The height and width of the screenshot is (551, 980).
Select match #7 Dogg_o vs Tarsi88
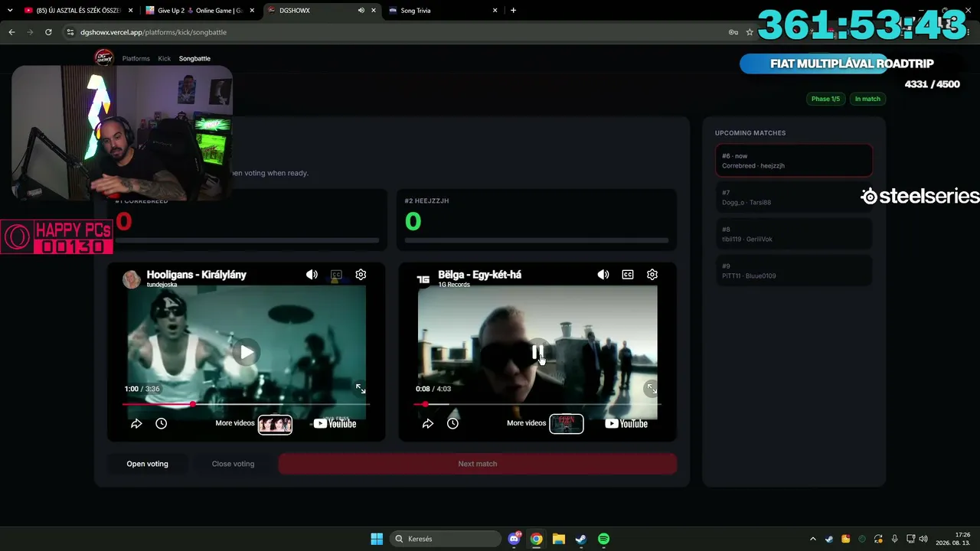click(794, 197)
